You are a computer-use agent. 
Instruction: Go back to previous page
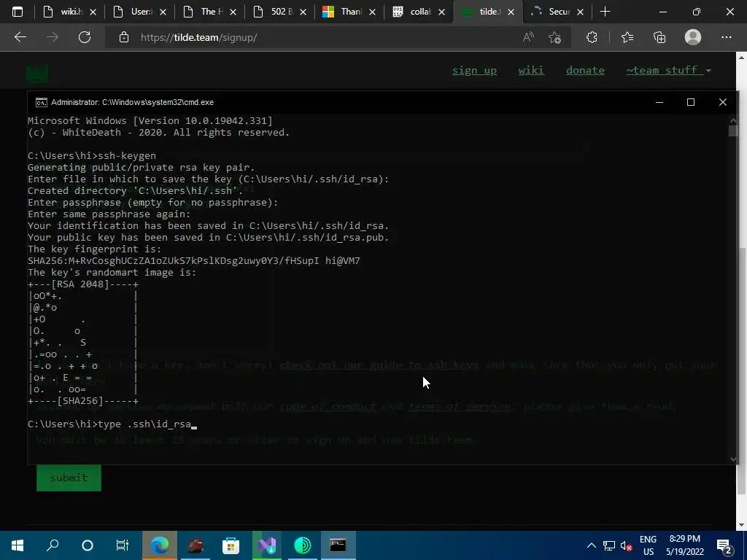(20, 37)
